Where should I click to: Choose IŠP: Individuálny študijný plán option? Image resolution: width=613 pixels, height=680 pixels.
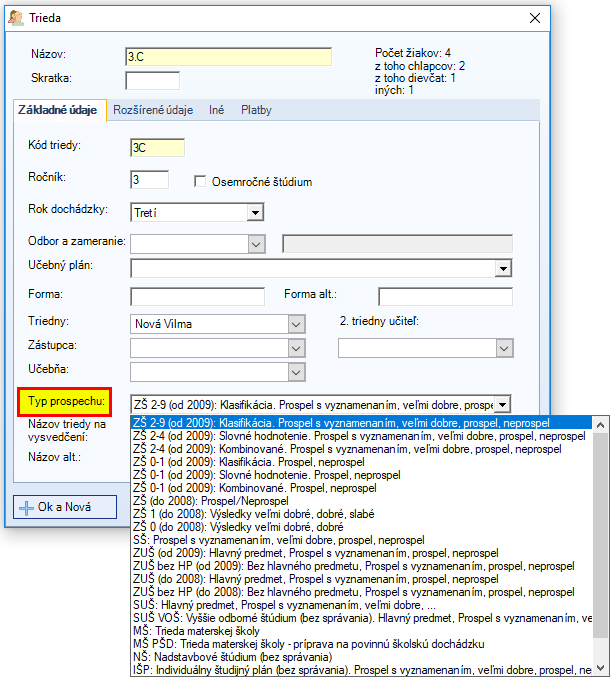pos(362,670)
